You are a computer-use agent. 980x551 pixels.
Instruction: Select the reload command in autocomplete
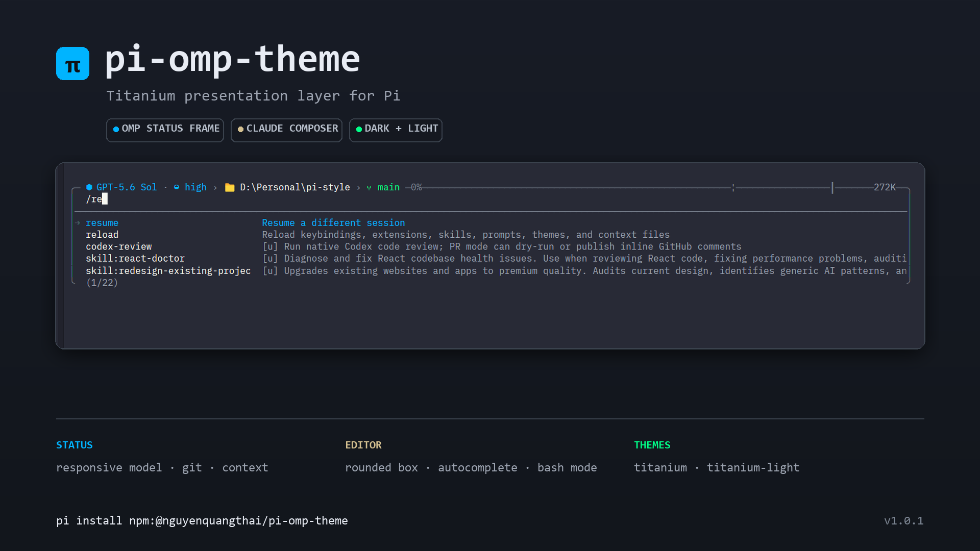pyautogui.click(x=102, y=235)
